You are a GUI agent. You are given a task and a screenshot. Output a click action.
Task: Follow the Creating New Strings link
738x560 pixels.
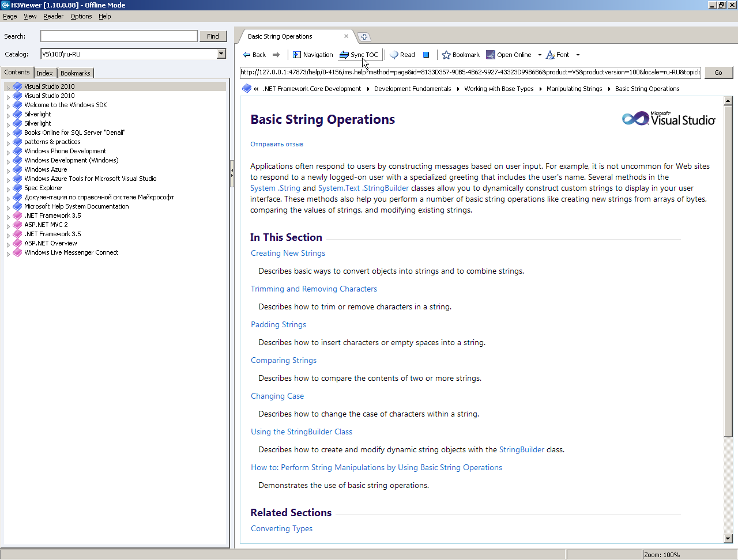click(288, 253)
